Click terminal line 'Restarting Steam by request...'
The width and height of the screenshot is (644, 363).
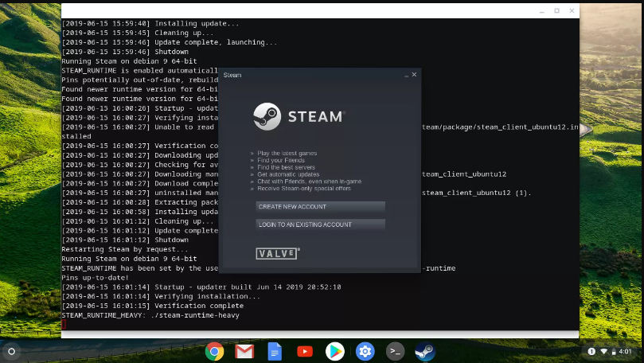pyautogui.click(x=124, y=249)
